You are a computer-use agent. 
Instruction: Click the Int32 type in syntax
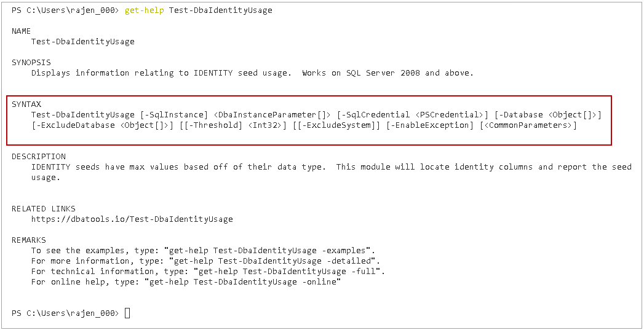pyautogui.click(x=265, y=125)
